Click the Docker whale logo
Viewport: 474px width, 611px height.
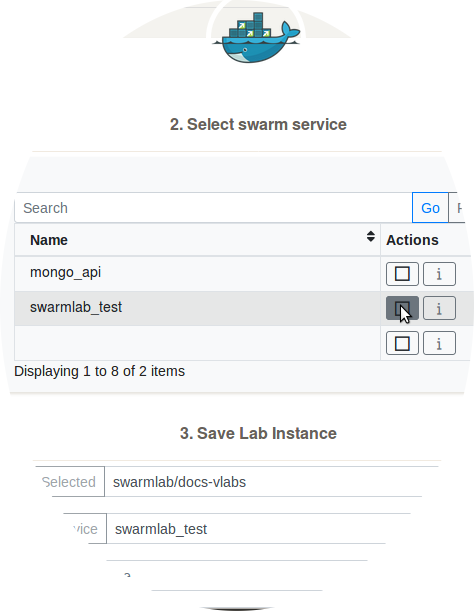click(x=256, y=37)
